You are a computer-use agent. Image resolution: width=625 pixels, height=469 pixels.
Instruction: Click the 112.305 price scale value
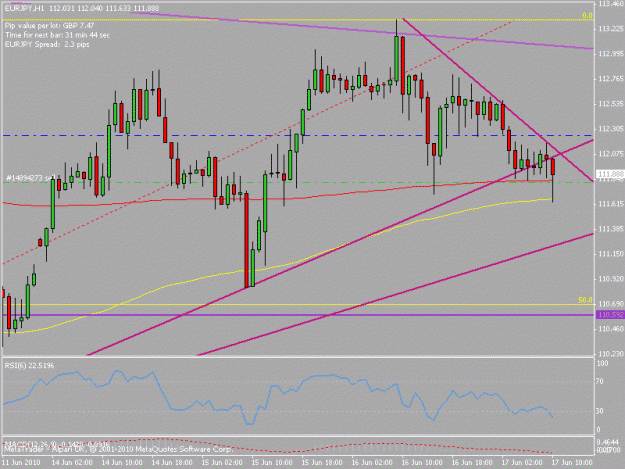tap(610, 129)
